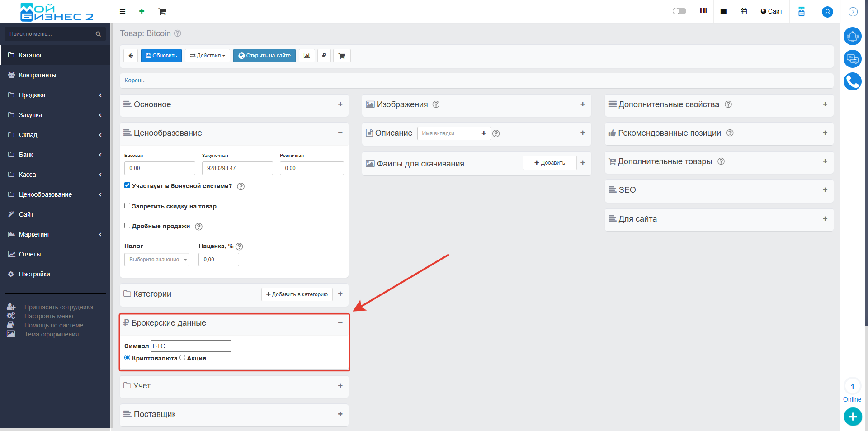Open the Налог dropdown
This screenshot has width=868, height=431.
pyautogui.click(x=156, y=260)
